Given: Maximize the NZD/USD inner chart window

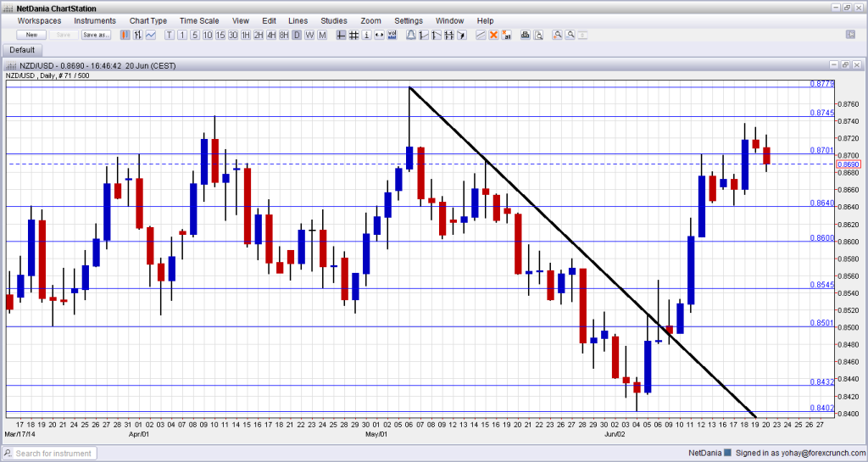Looking at the screenshot, I should [x=845, y=64].
